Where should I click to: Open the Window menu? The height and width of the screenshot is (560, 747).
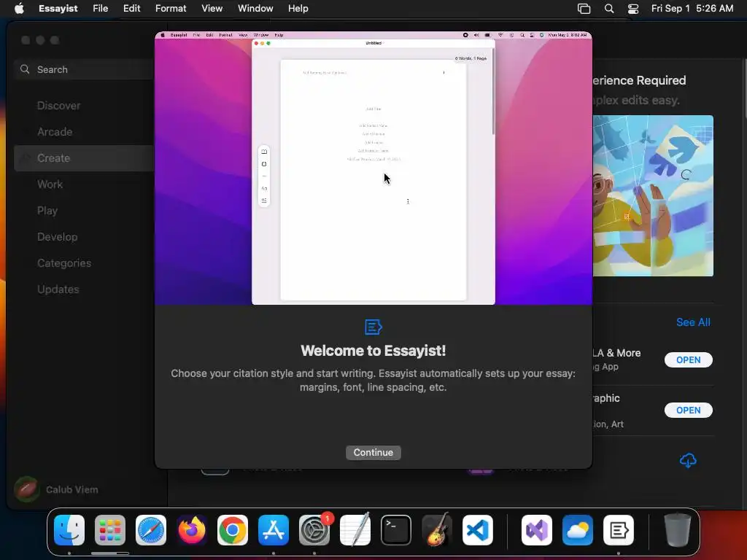(255, 9)
